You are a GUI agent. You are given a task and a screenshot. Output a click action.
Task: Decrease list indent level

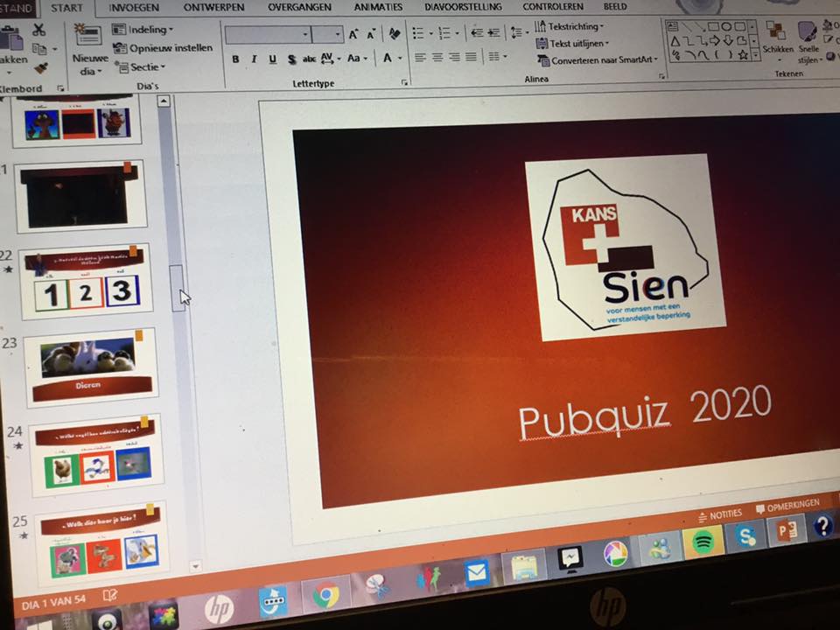coord(476,33)
